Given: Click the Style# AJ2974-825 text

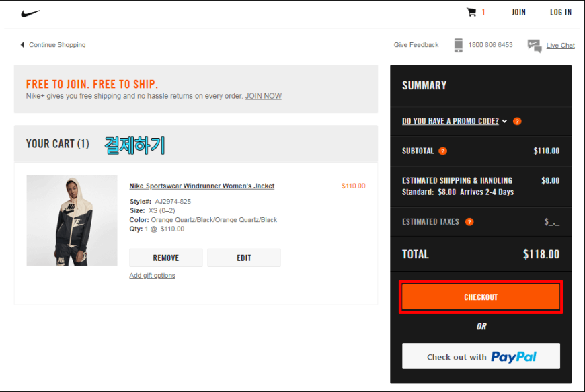Looking at the screenshot, I should (160, 202).
